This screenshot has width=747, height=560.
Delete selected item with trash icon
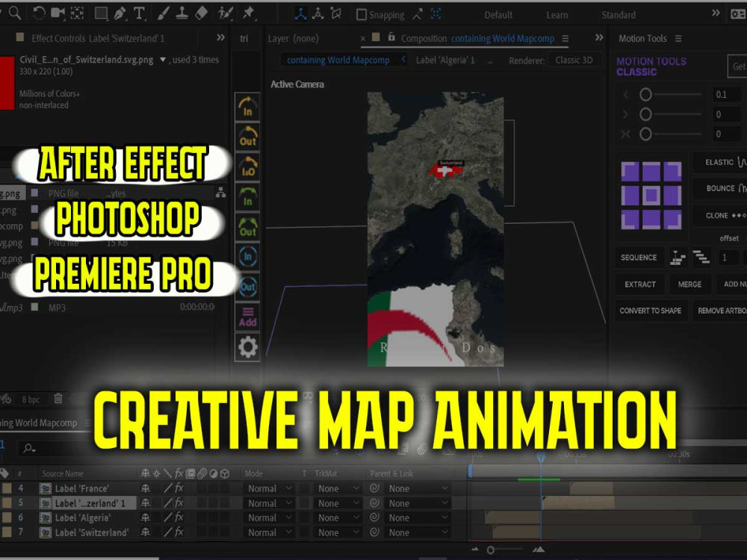tap(58, 399)
